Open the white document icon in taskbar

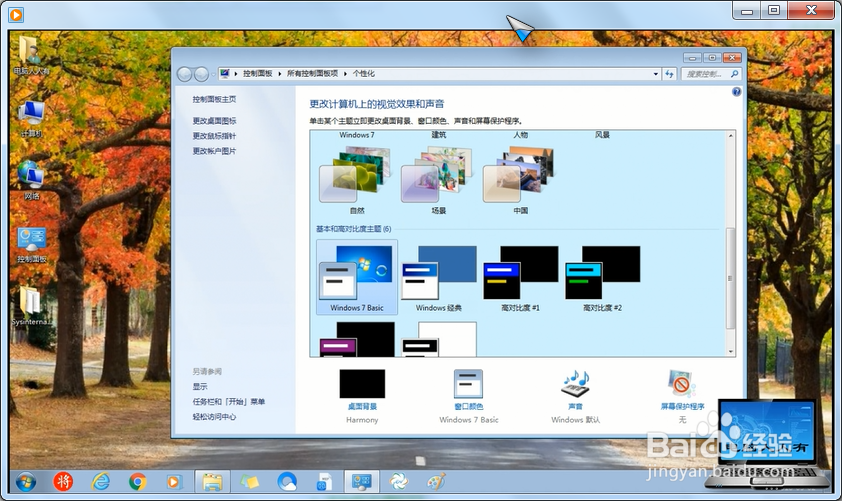[324, 482]
